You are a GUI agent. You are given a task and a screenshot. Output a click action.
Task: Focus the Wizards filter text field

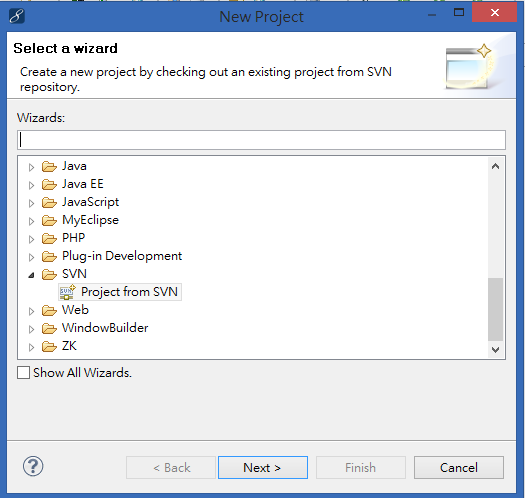261,140
